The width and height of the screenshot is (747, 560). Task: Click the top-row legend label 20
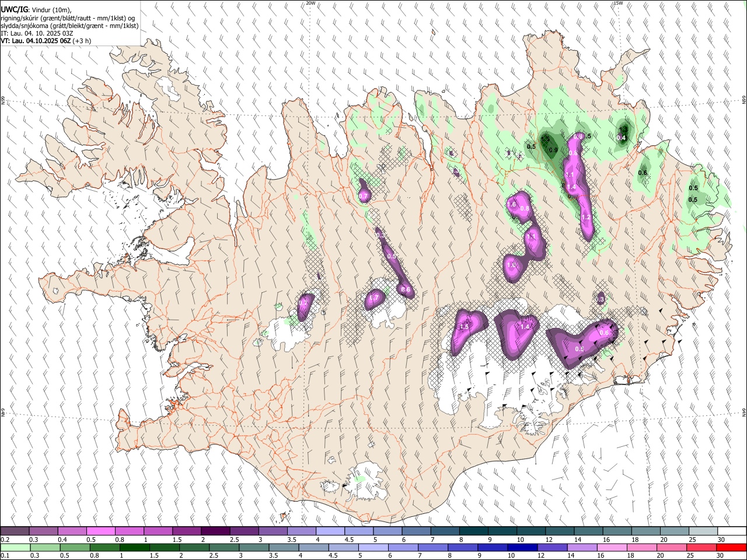click(x=664, y=540)
